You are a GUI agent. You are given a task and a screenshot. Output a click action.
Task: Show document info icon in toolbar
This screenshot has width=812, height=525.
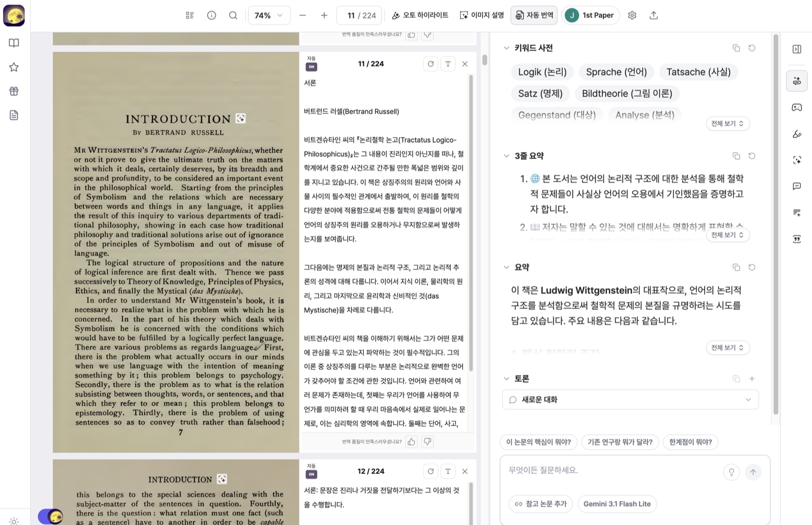(212, 16)
